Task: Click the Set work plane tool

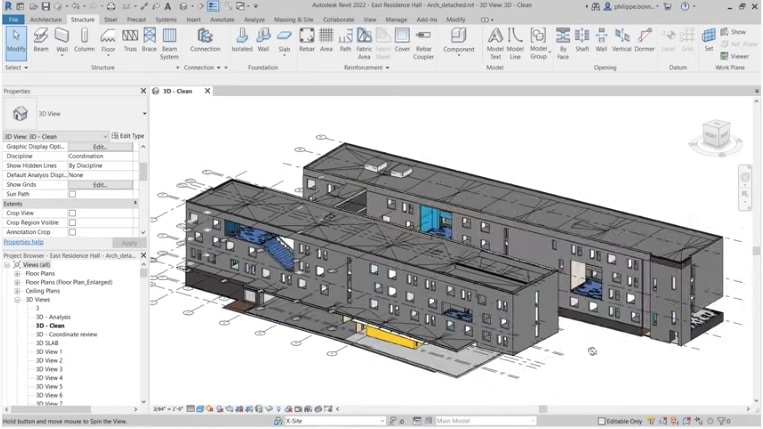Action: coord(708,40)
